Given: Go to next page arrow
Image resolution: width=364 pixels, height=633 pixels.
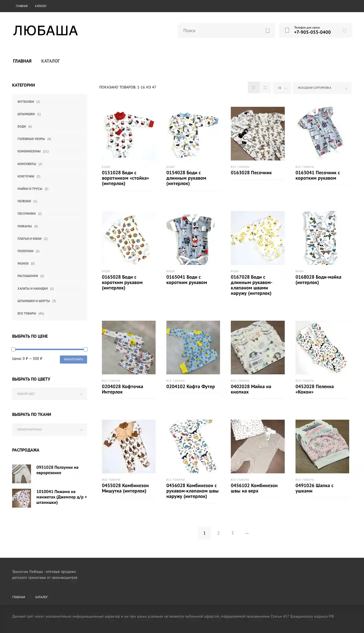Looking at the screenshot, I should 246,533.
